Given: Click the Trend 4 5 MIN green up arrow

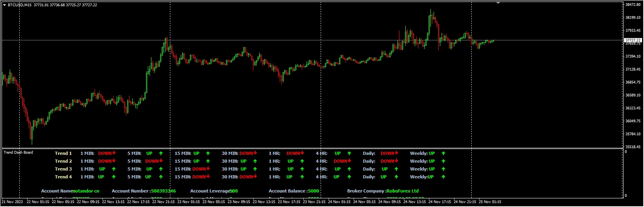Looking at the screenshot, I should [x=161, y=177].
